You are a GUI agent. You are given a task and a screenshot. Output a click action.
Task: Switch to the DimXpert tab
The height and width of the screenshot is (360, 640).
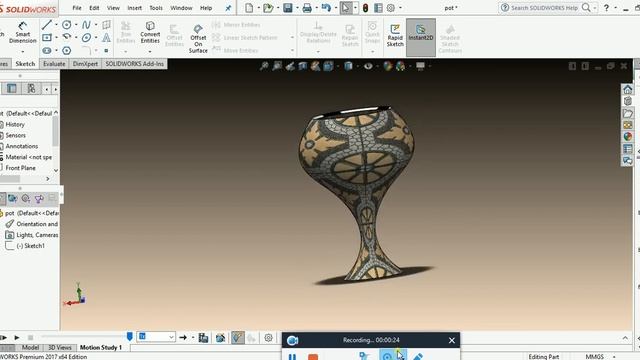85,64
